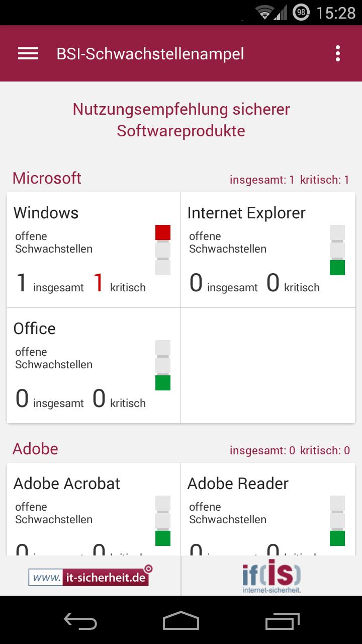Image resolution: width=362 pixels, height=644 pixels.
Task: Tap the green traffic light on Adobe Reader
Action: (337, 538)
